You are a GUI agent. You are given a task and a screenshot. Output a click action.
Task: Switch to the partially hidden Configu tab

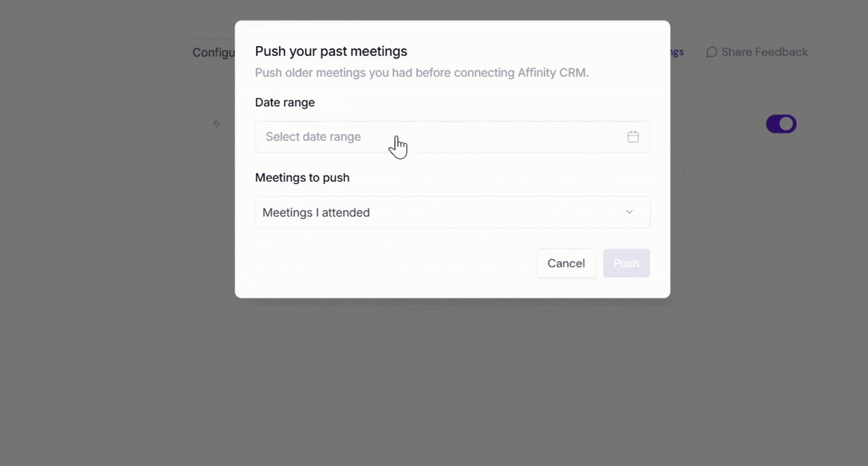(x=213, y=52)
